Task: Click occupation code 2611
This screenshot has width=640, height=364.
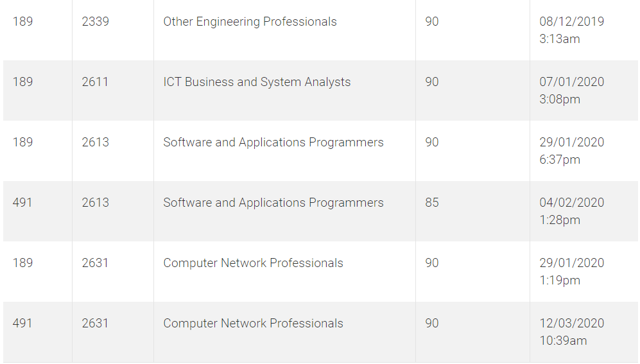Action: [95, 82]
